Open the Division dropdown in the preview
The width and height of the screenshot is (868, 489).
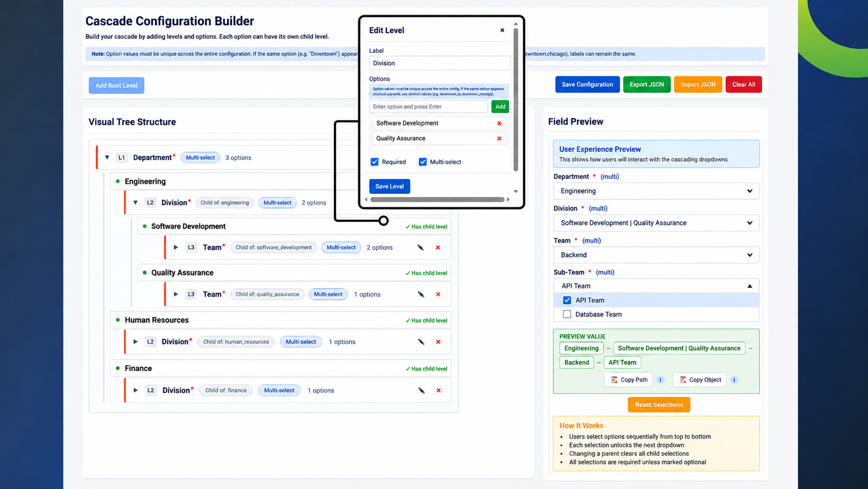656,223
